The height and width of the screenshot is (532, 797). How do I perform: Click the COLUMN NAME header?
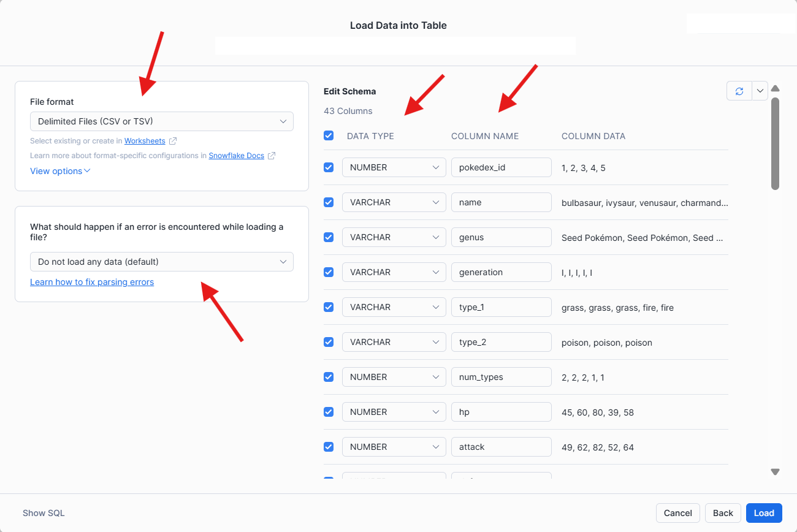(485, 136)
